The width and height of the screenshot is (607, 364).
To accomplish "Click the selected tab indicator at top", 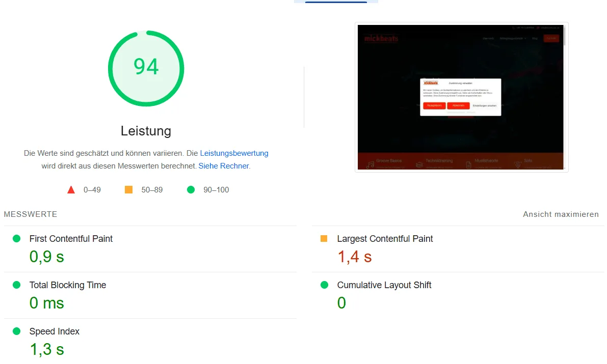I will [x=336, y=2].
